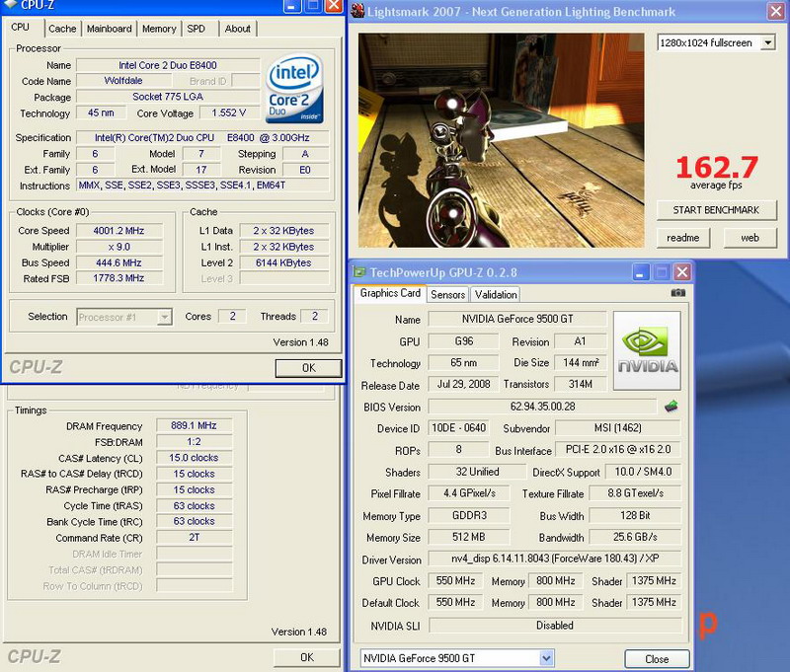790x672 pixels.
Task: Switch to the Validation tab in GPU-Z
Action: (x=496, y=294)
